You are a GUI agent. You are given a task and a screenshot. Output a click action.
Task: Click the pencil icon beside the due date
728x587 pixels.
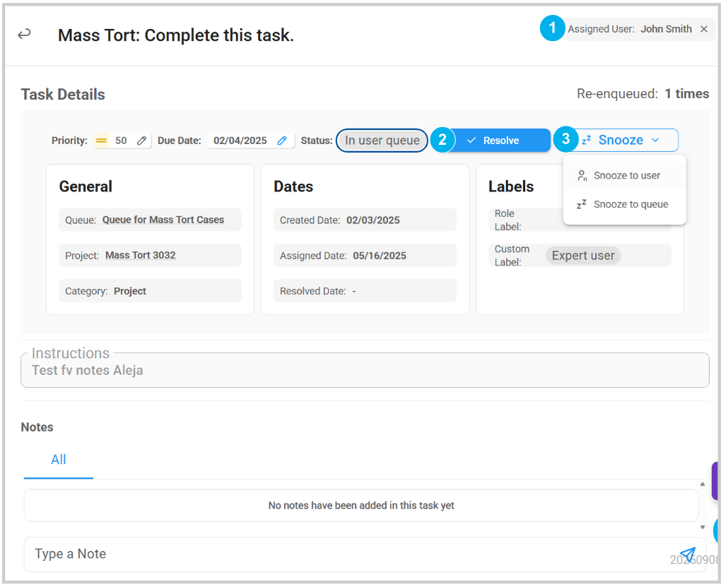pos(282,141)
